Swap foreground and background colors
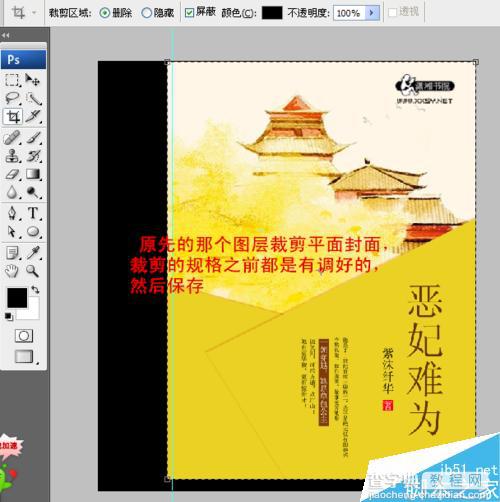The width and height of the screenshot is (500, 502). [x=35, y=290]
